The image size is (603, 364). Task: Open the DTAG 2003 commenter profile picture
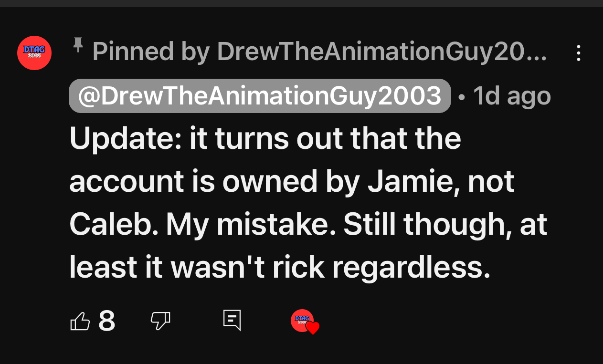tap(34, 53)
